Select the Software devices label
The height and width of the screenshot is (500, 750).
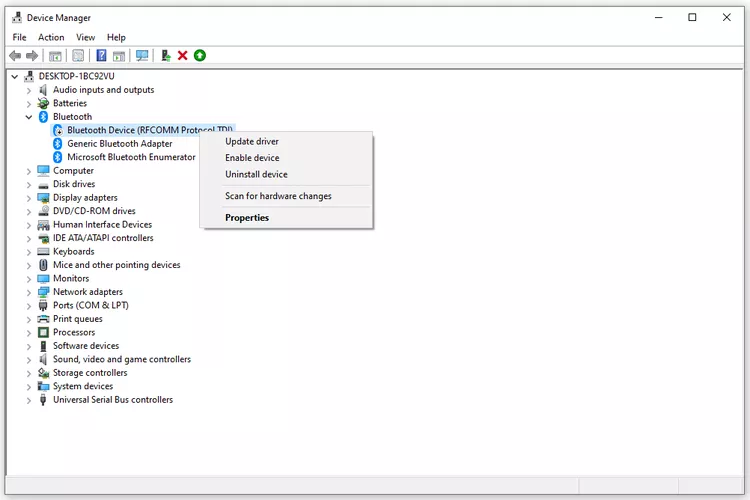(x=86, y=345)
